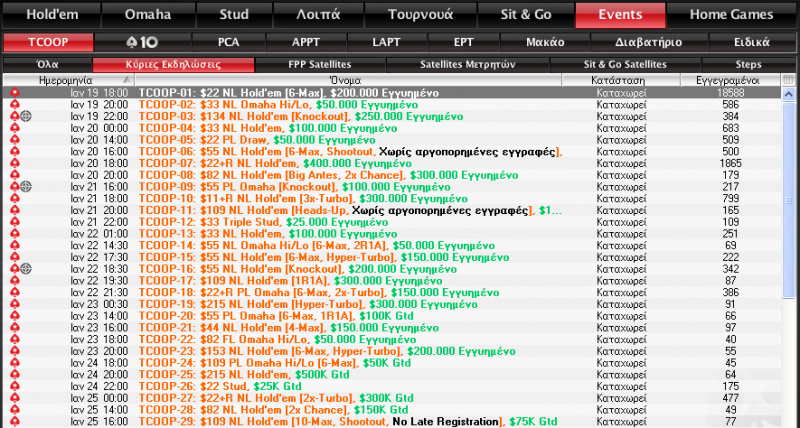Select the TCOOP-26 $22 Stud tournament
This screenshot has height=428, width=800.
392,386
